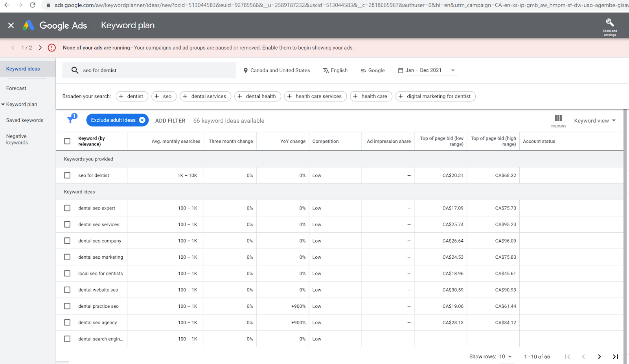Select the seo for dentist keyword checkbox
629x364 pixels.
pos(67,175)
